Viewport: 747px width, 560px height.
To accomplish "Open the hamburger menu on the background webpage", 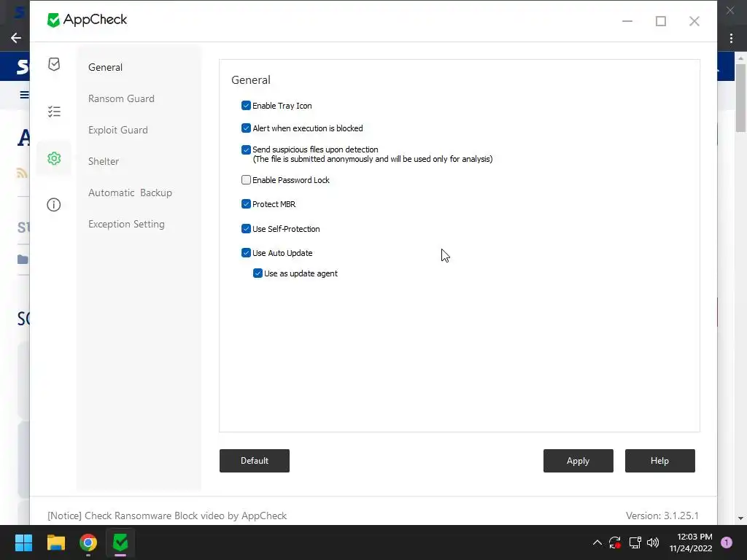I will tap(24, 94).
